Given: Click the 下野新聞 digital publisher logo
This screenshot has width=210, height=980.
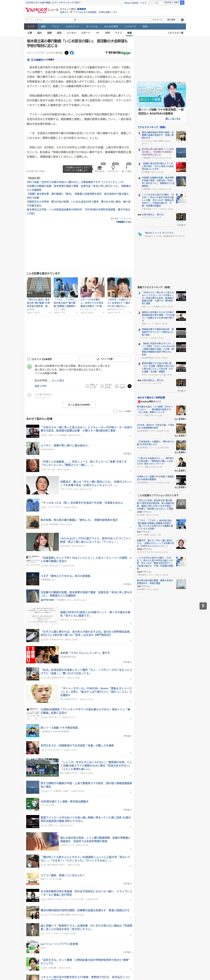Looking at the screenshot, I should pos(118,53).
